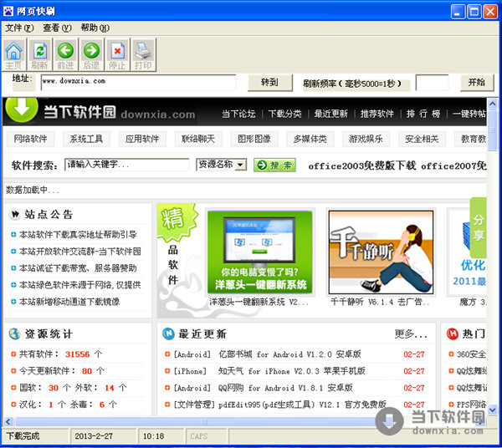The width and height of the screenshot is (502, 448).
Task: Click the 洋葱头一键翻新系统 thumbnail
Action: click(x=259, y=252)
